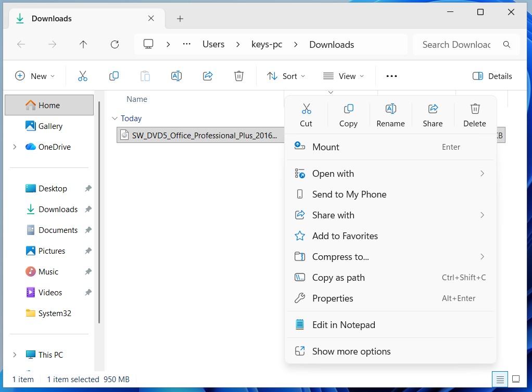532x392 pixels.
Task: Refresh the Downloads folder
Action: [x=114, y=45]
